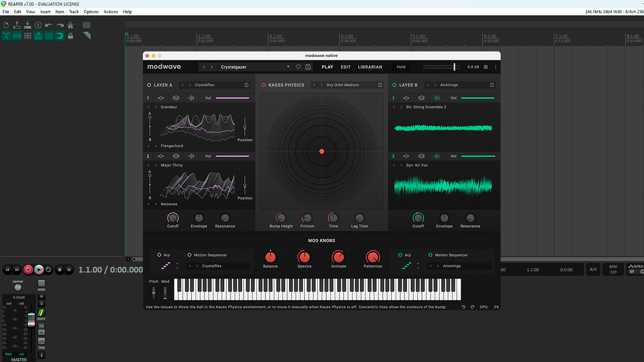Screen dimensions: 644x362
Task: Open Noisevox wavetable B selector
Action: point(169,204)
